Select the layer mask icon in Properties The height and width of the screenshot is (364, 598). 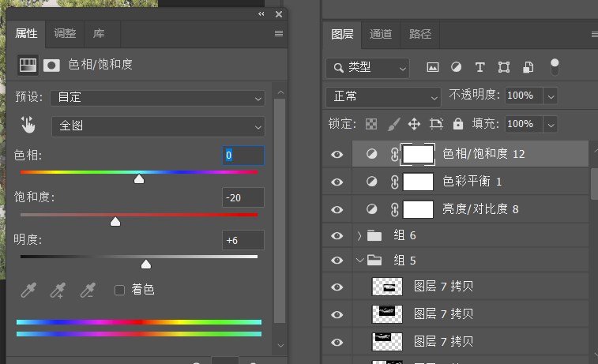pos(51,66)
